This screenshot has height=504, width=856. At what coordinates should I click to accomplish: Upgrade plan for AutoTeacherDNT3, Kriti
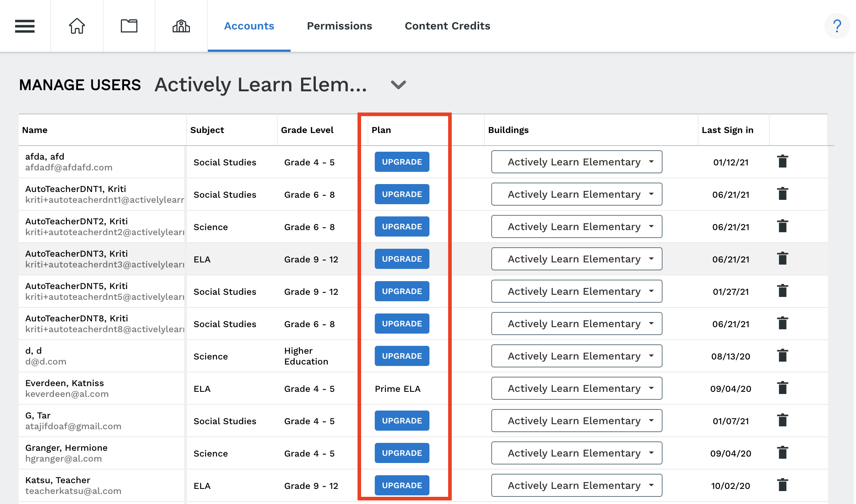coord(402,259)
